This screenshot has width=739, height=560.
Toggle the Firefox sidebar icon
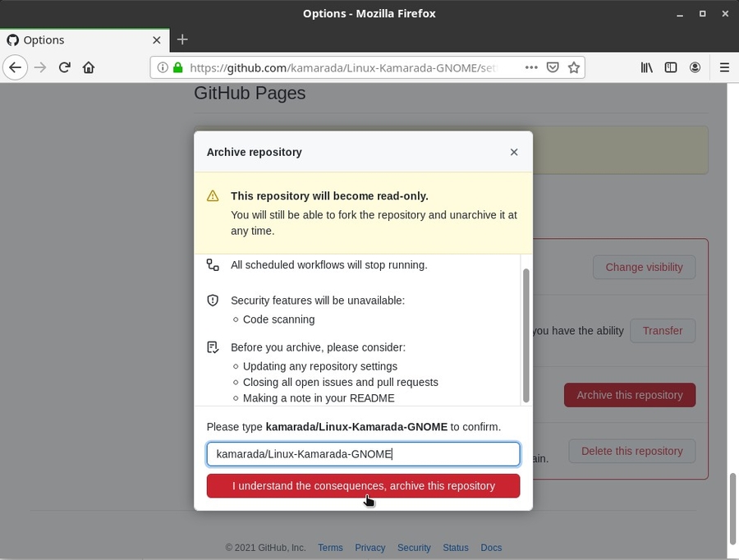671,67
